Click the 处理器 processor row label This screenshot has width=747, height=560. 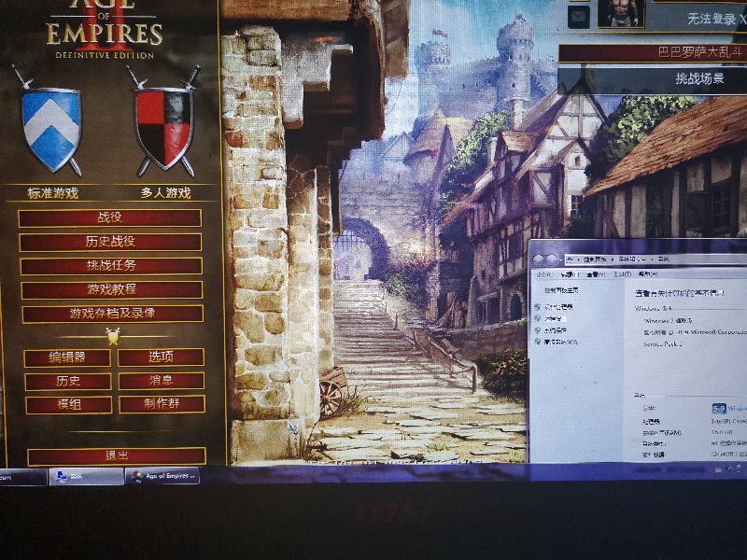point(651,422)
